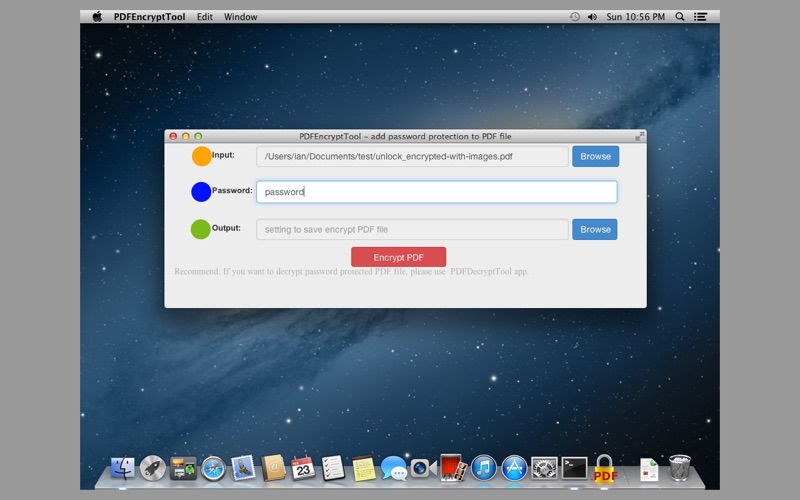
Task: Open the Apple menu
Action: tap(97, 16)
